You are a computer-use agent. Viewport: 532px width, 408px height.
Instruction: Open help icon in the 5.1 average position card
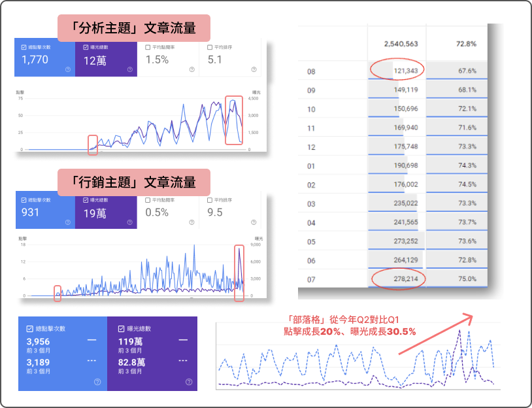point(254,69)
